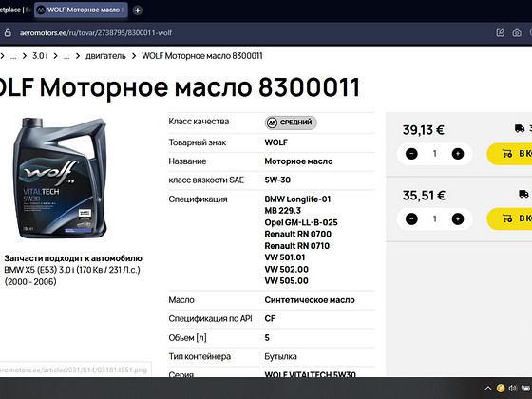Screen dimensions: 532x399
Task: Open a new browser tab with plus icon
Action: point(138,10)
